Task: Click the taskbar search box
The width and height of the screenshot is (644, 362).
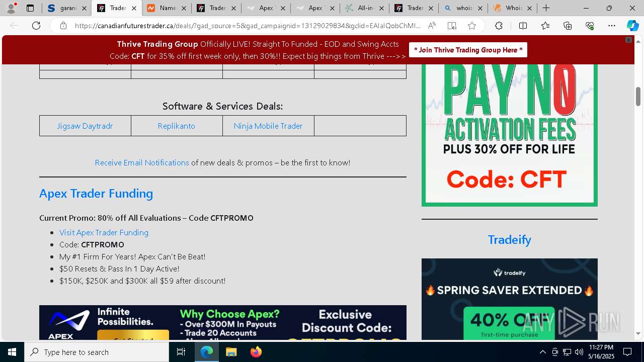Action: coord(97,352)
